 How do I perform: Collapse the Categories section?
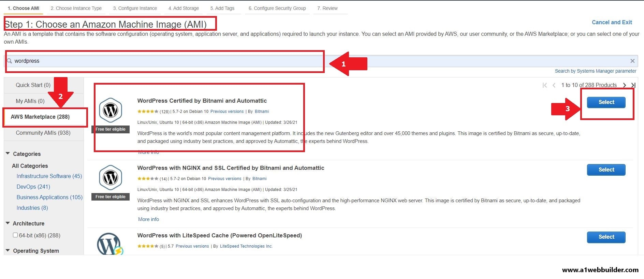(8, 153)
